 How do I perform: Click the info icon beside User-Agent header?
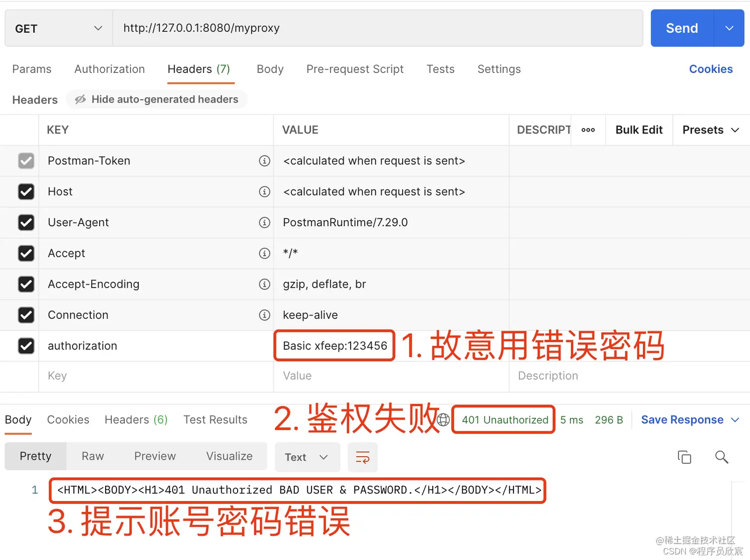point(264,222)
